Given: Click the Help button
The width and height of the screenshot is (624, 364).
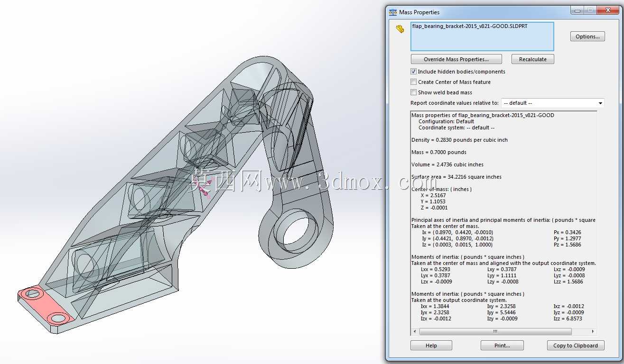Looking at the screenshot, I should [x=431, y=346].
